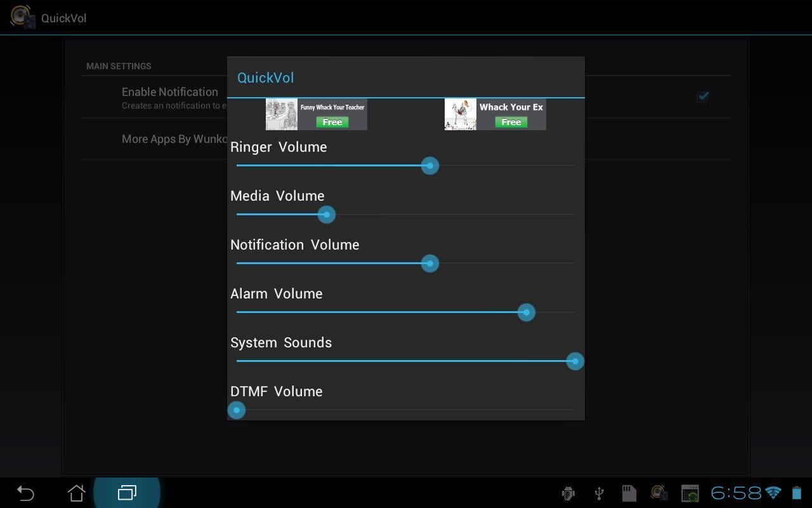Click the System Sounds label

tap(281, 342)
